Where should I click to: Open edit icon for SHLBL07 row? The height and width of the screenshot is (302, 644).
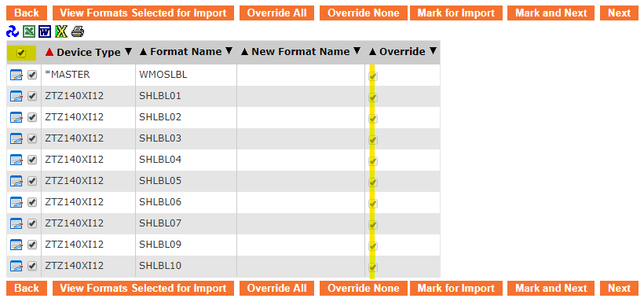(x=16, y=224)
